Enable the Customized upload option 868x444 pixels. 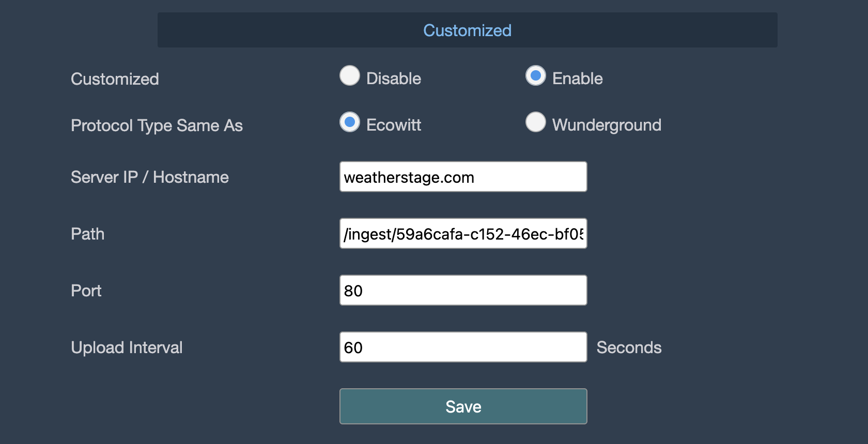pos(536,75)
